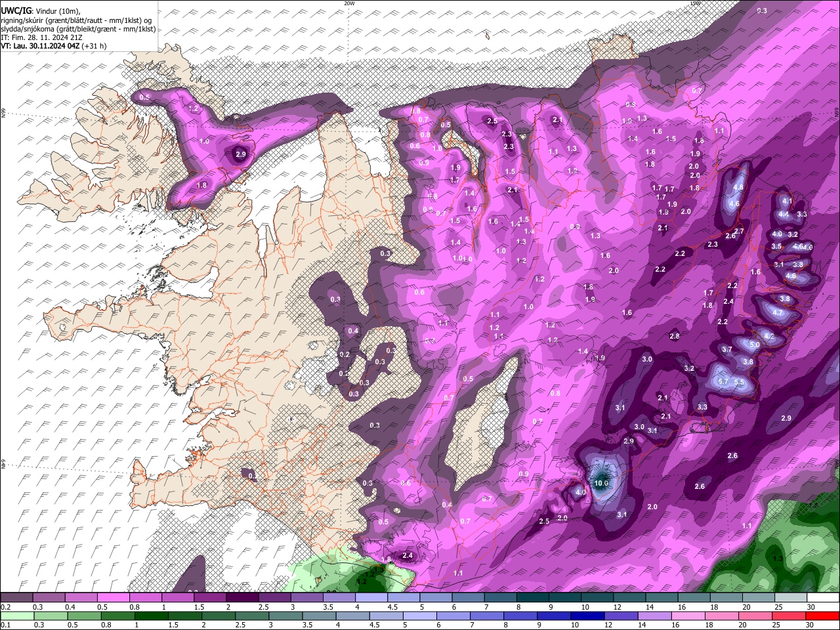Select the IT: Fim. 28. 11. 2024 21Z line

pos(41,37)
